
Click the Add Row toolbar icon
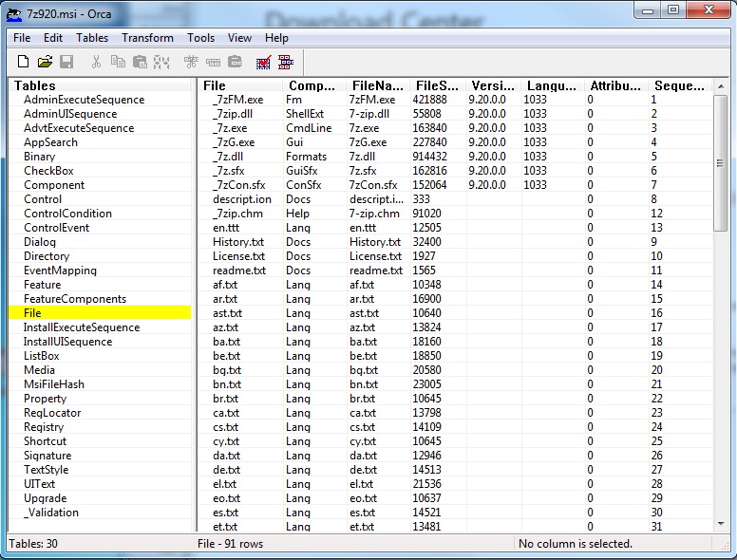[213, 62]
